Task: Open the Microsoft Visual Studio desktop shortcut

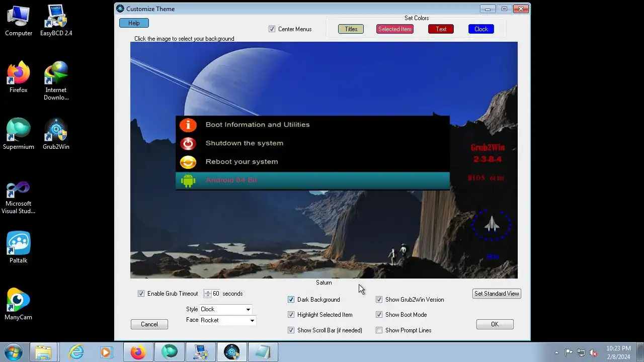Action: [19, 198]
